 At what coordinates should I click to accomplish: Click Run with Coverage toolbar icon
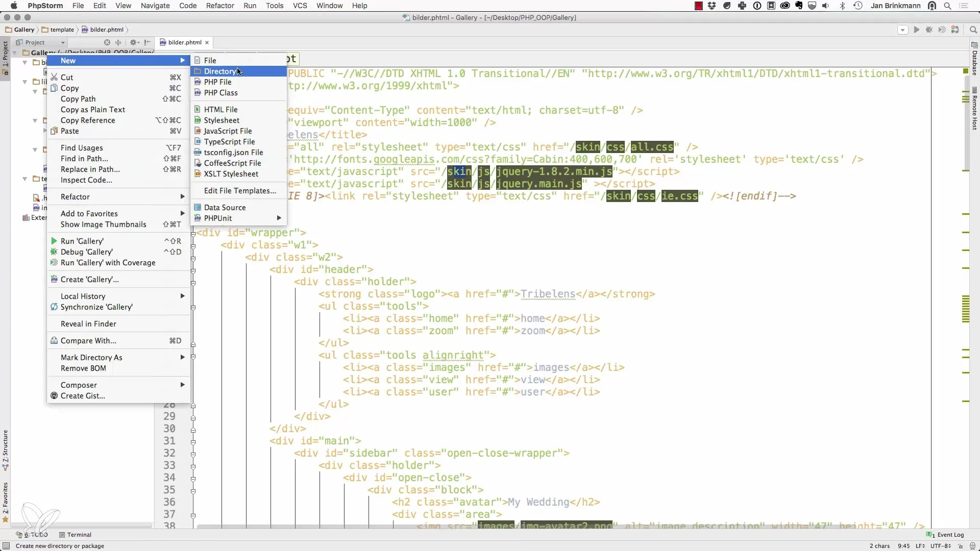point(942,30)
